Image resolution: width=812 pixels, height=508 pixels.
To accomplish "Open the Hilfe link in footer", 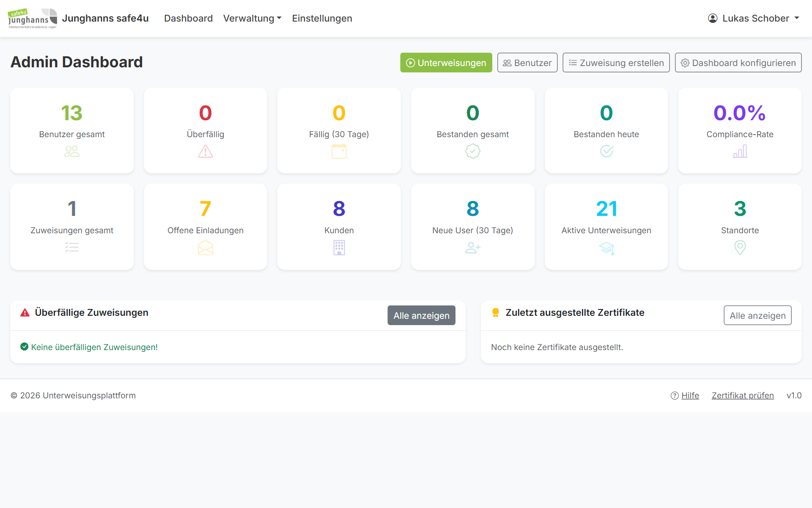I will click(x=690, y=395).
